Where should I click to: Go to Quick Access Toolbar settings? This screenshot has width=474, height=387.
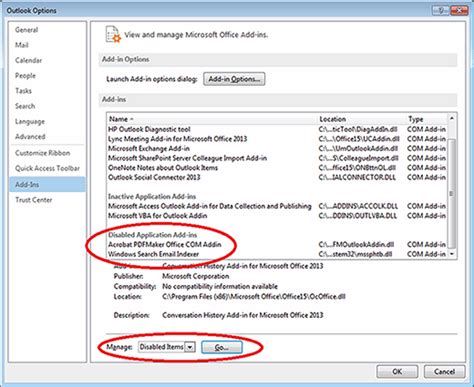point(47,168)
